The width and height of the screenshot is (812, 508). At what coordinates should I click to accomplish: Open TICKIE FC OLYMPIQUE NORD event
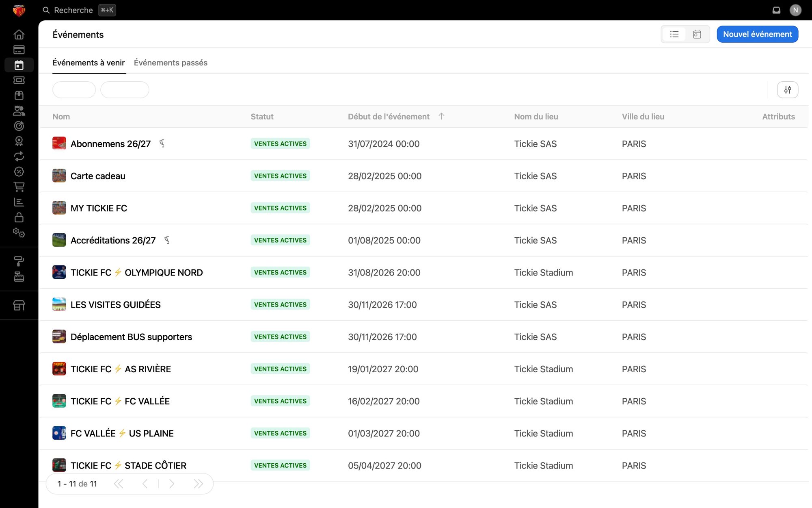pos(136,273)
